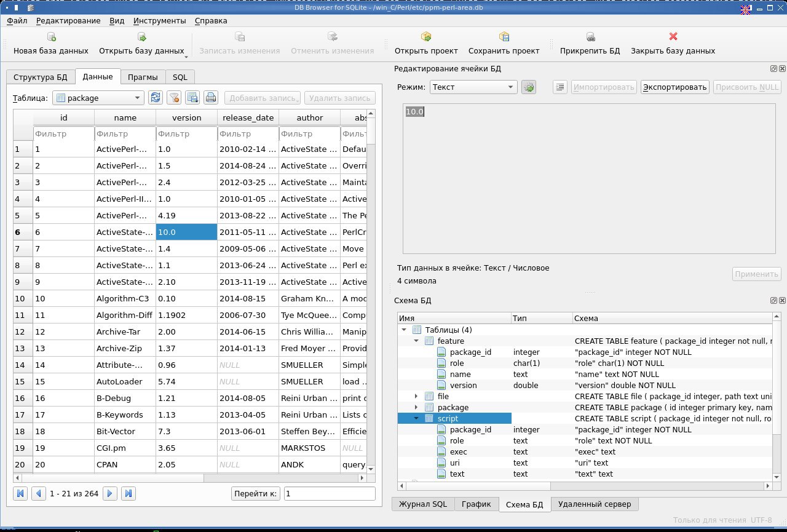Open the Вид menu
Screen dimensions: 787x532
click(117, 20)
